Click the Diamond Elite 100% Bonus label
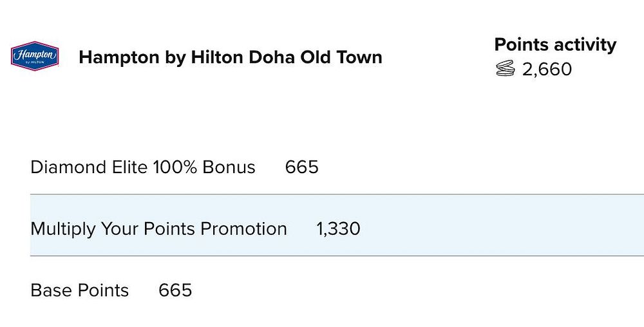Screen dimensions: 644x327 (143, 167)
